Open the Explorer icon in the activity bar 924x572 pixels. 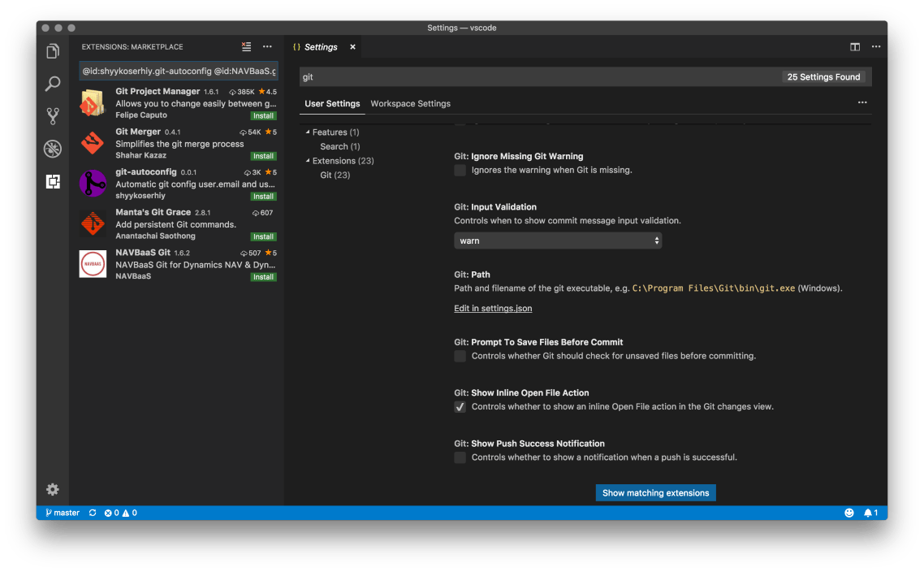point(52,50)
